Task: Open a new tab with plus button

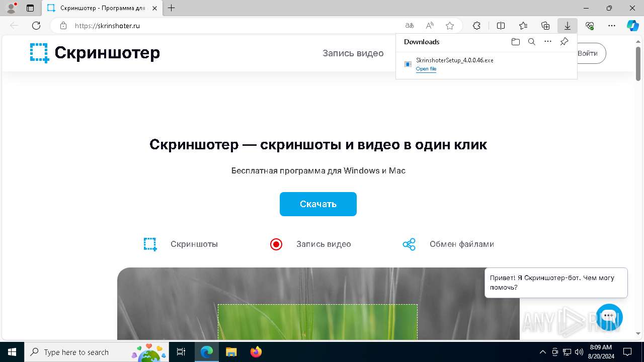Action: coord(172,8)
